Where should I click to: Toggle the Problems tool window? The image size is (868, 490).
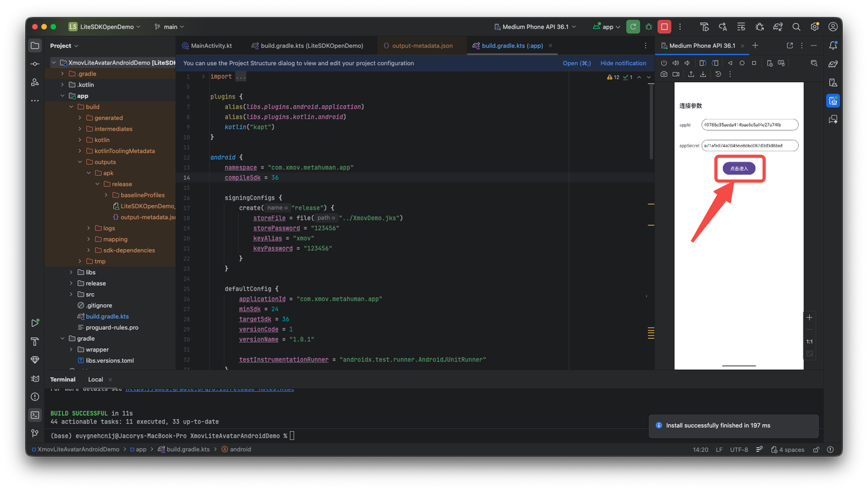pos(35,396)
